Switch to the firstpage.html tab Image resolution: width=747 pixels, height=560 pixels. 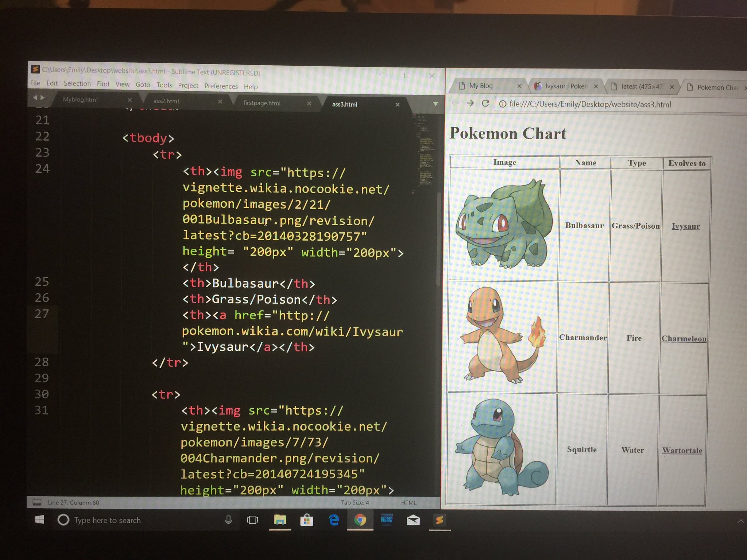pyautogui.click(x=262, y=103)
